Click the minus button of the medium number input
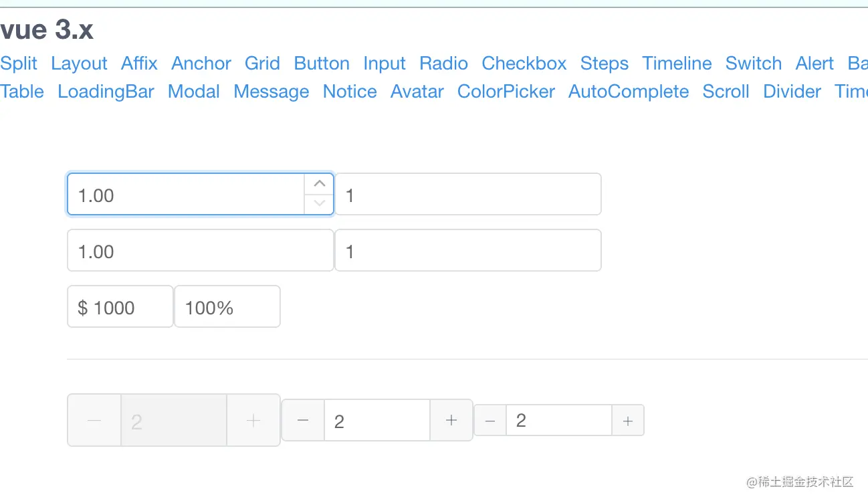868x503 pixels. (x=303, y=420)
